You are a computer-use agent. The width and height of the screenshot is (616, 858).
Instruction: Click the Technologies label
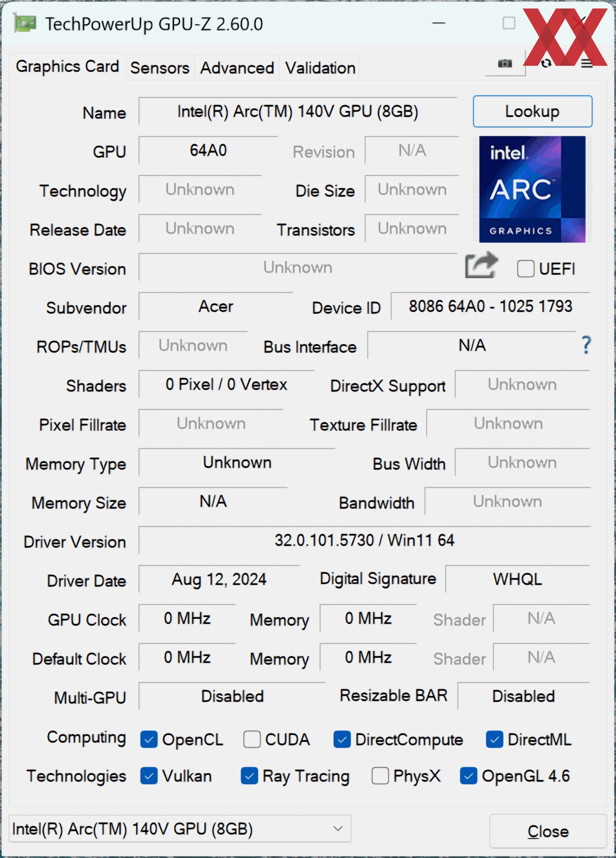click(76, 776)
